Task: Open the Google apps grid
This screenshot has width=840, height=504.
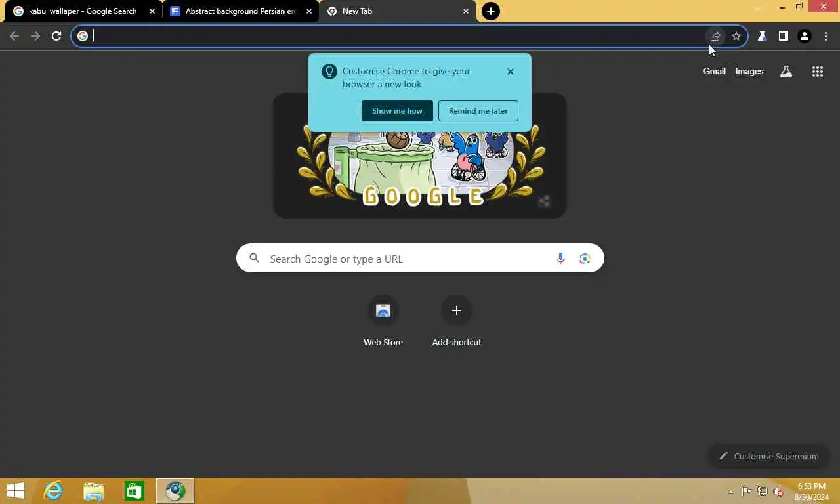Action: coord(817,72)
